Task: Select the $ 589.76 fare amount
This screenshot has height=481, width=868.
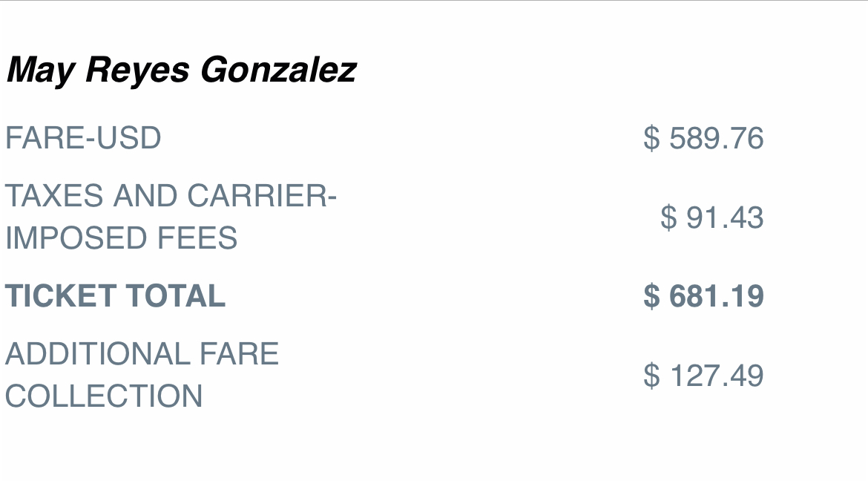Action: point(703,138)
